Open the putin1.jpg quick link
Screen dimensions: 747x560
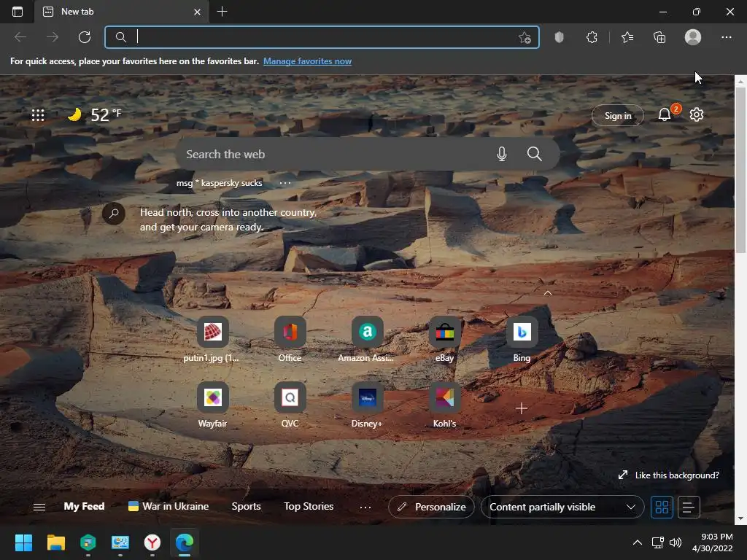pos(212,339)
